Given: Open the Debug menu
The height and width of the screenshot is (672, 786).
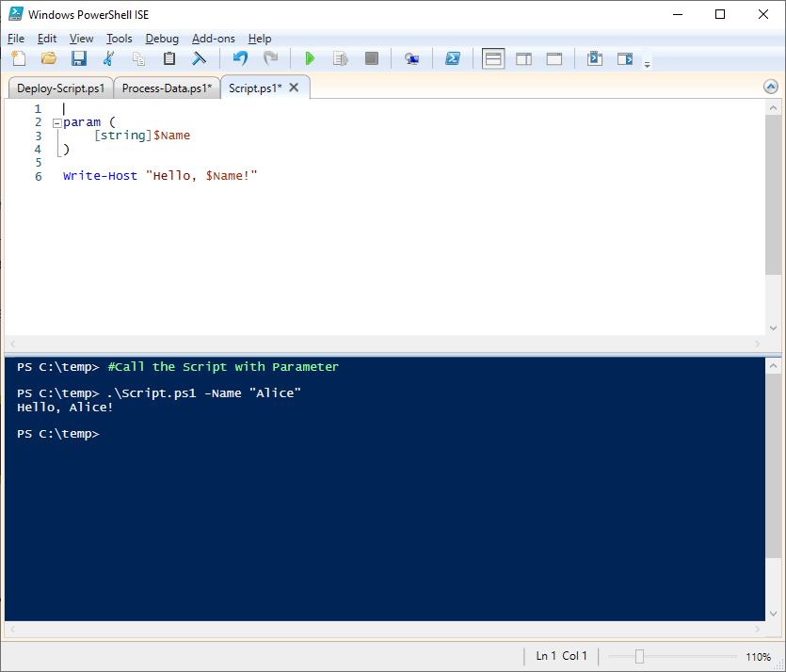Looking at the screenshot, I should [162, 39].
